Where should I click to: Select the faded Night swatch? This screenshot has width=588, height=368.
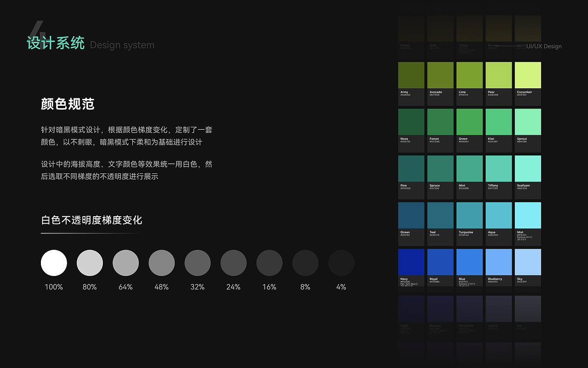click(x=411, y=309)
